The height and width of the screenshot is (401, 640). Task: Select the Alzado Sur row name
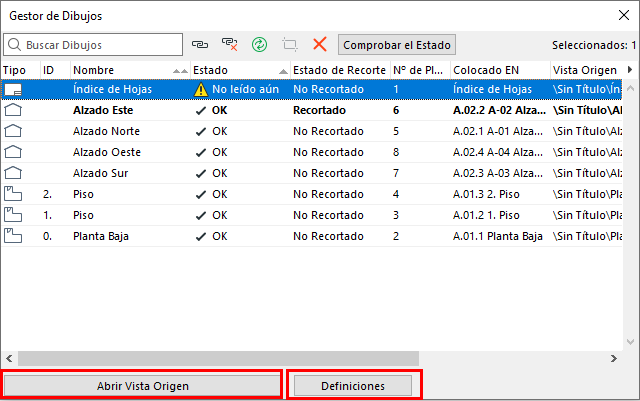point(100,173)
